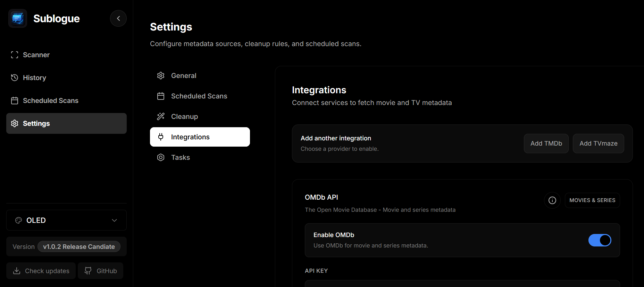Open the Cleanup settings tab
The image size is (644, 287).
(x=200, y=116)
